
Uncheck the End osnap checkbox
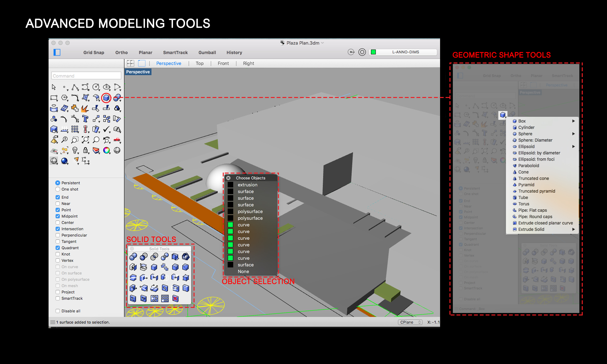pos(58,197)
